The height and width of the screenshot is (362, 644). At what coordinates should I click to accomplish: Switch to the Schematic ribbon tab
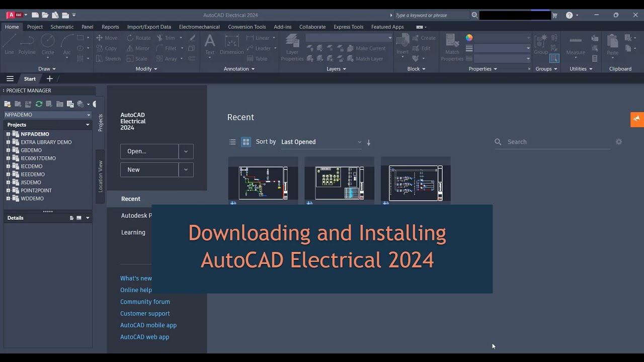click(x=62, y=27)
